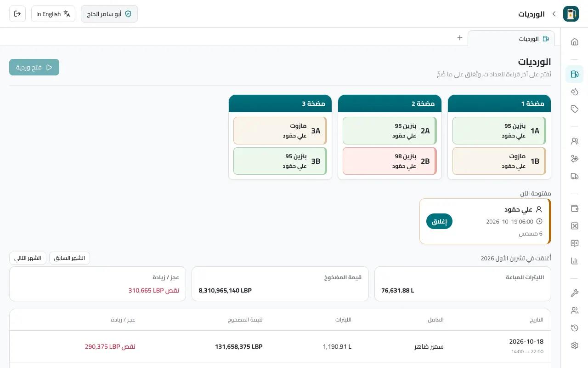This screenshot has height=368, width=588.
Task: Open the علي حقود open shift card
Action: pyautogui.click(x=485, y=221)
